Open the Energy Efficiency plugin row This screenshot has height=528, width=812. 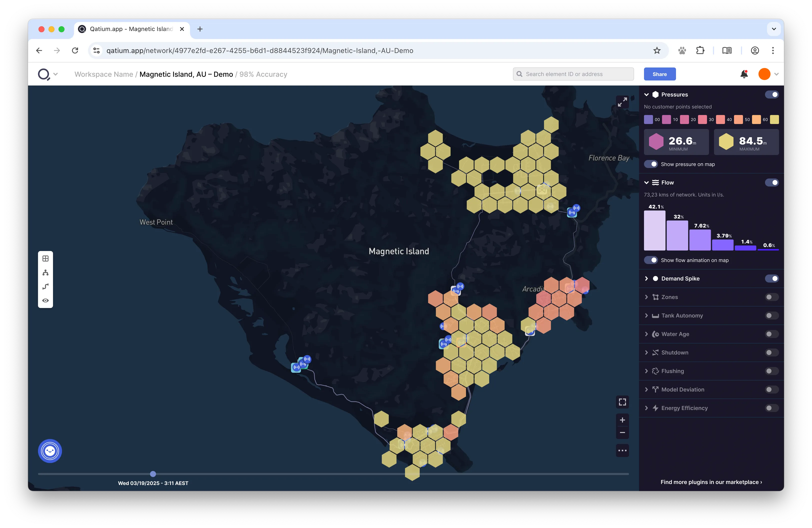coord(684,408)
